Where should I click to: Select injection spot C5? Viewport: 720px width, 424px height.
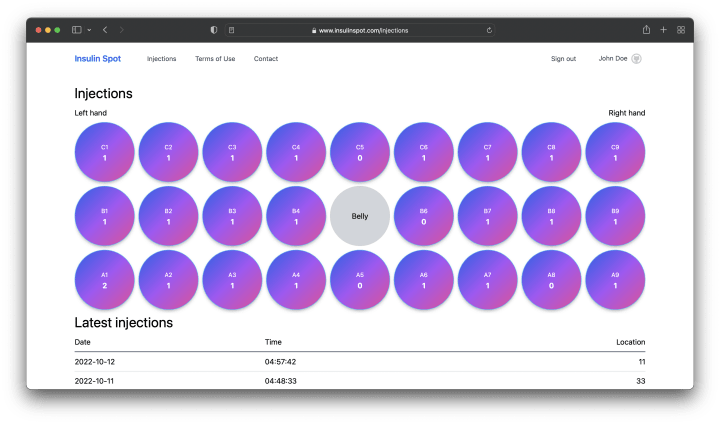(360, 152)
